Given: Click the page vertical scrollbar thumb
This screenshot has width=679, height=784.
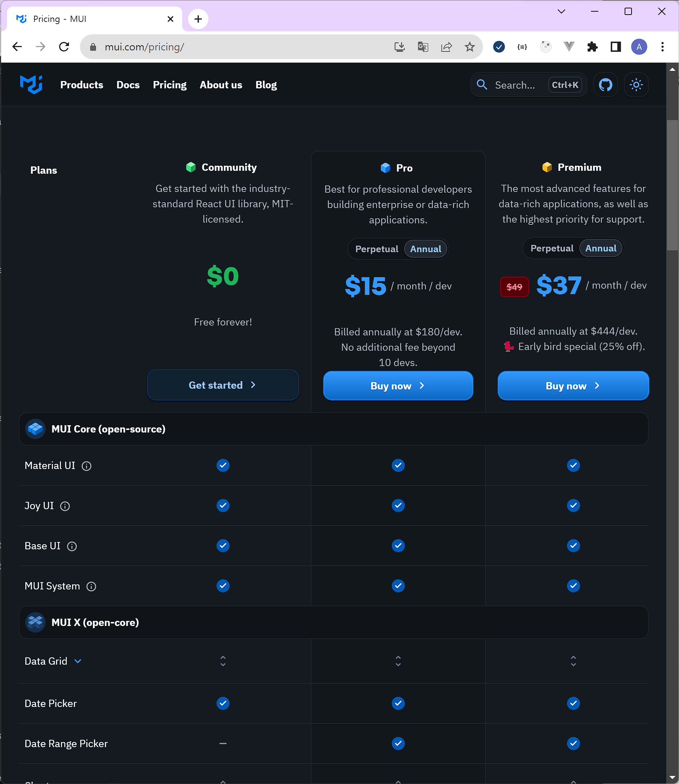Looking at the screenshot, I should pyautogui.click(x=672, y=185).
